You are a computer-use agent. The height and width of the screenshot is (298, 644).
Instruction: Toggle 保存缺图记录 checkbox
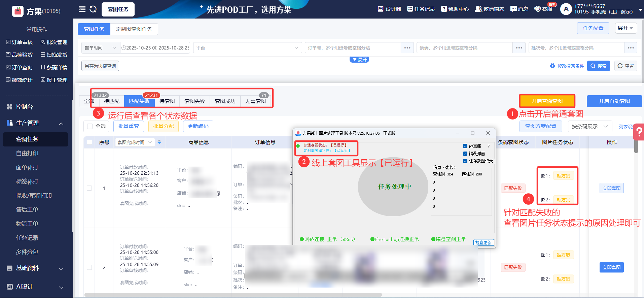tap(465, 161)
